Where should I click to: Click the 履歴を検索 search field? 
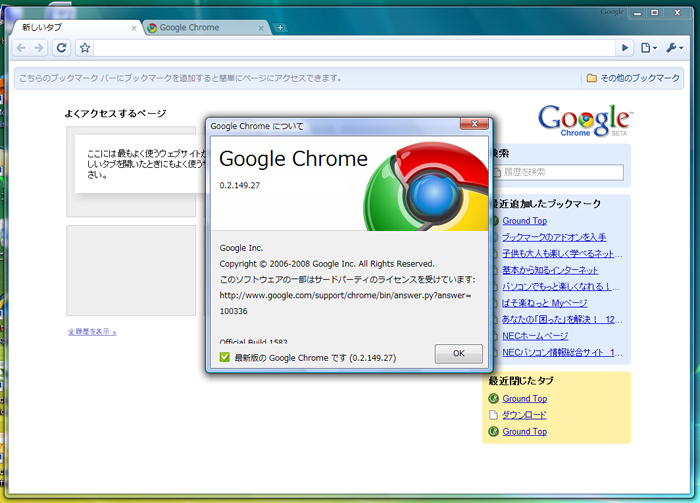558,172
